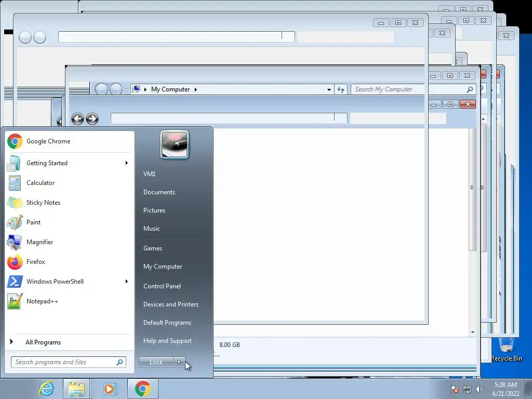Click 8.00 GB text in details pane
The width and height of the screenshot is (532, 399).
229,345
